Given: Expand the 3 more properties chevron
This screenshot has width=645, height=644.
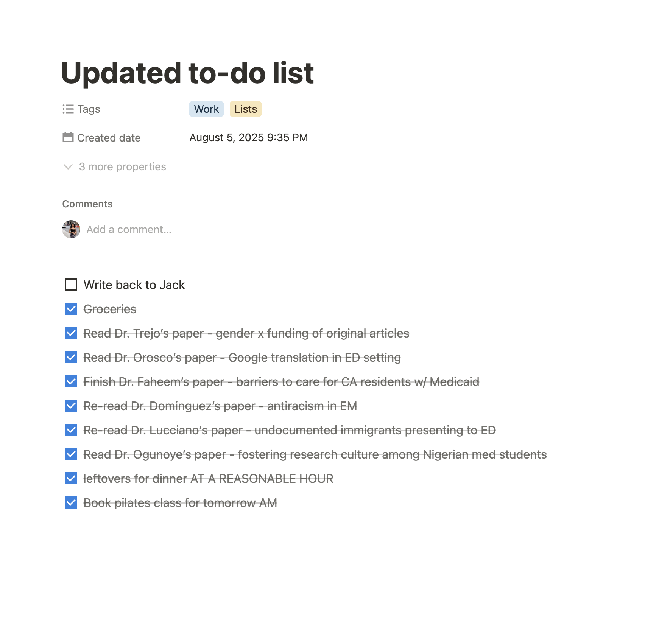Looking at the screenshot, I should pyautogui.click(x=68, y=167).
